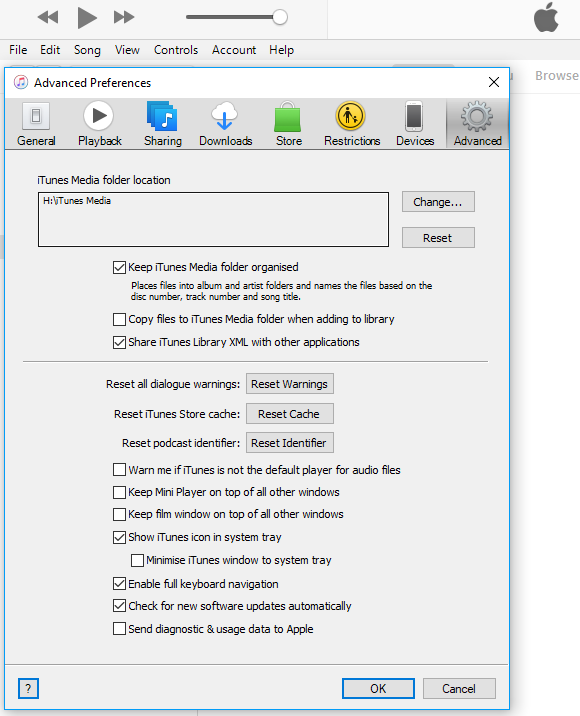This screenshot has height=716, width=580.
Task: Uncheck Enable full keyboard navigation
Action: click(x=119, y=584)
